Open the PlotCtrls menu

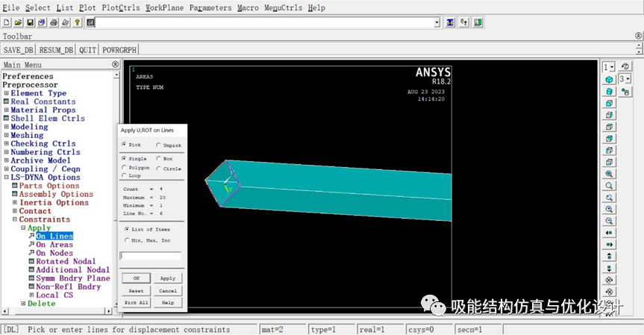tap(121, 7)
